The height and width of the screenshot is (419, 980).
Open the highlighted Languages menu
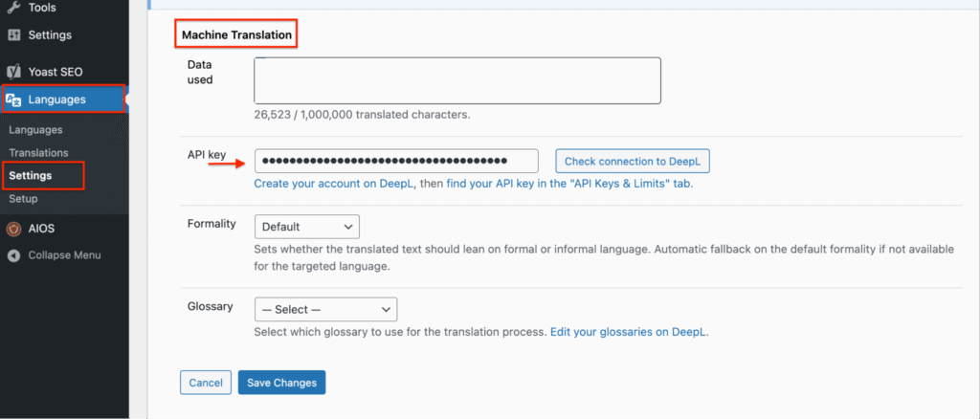64,99
